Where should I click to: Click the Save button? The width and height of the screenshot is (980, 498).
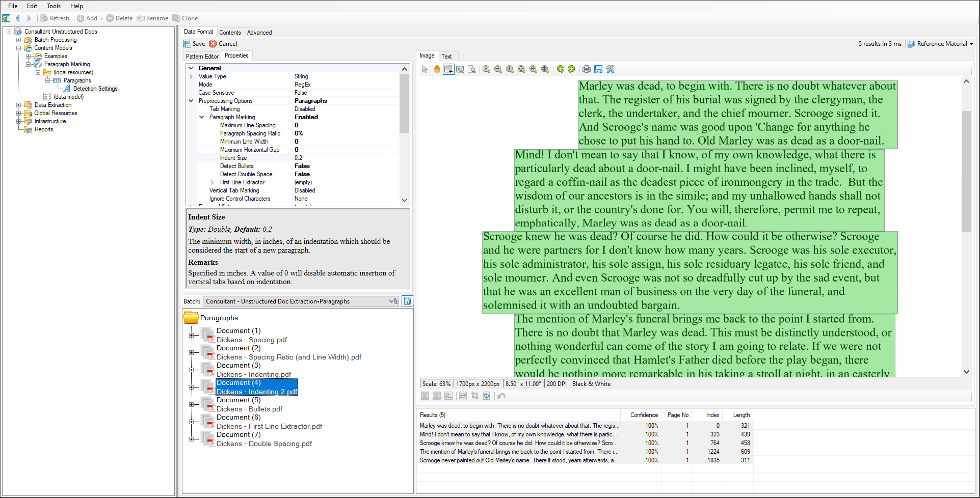click(x=194, y=44)
